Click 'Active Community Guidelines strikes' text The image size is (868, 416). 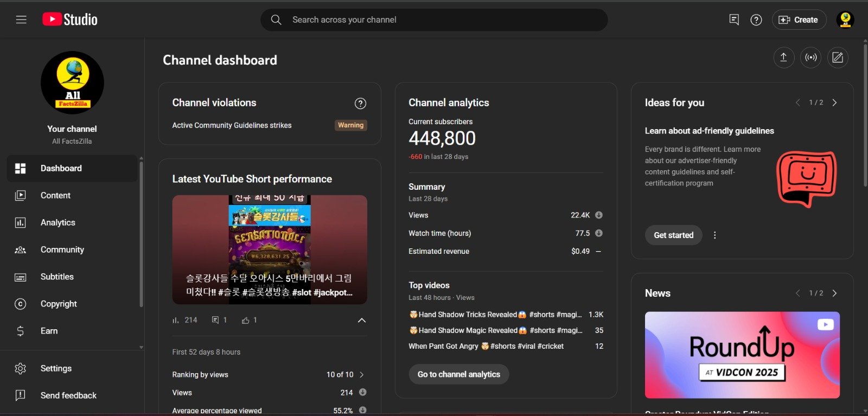click(x=232, y=125)
